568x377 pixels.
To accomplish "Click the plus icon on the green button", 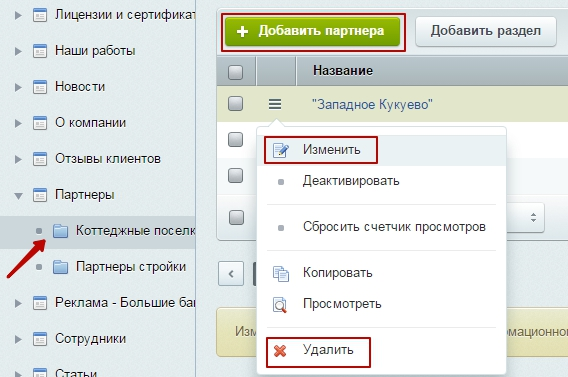I will [x=242, y=32].
